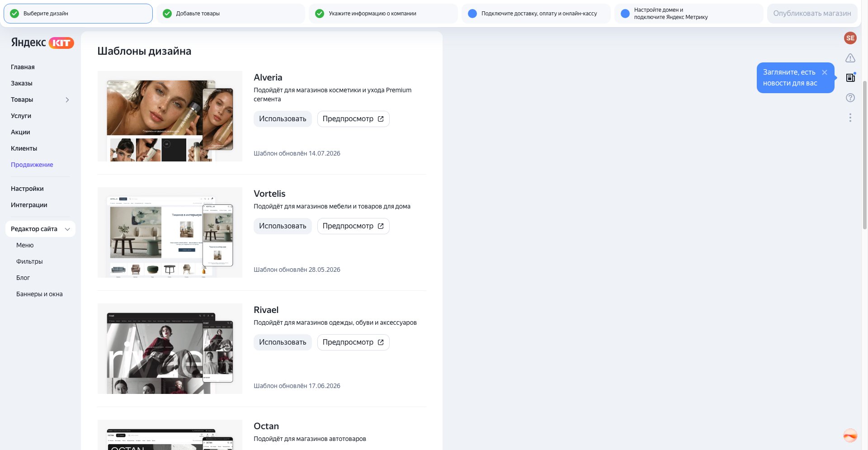
Task: Open Услуги in sidebar
Action: coord(21,116)
